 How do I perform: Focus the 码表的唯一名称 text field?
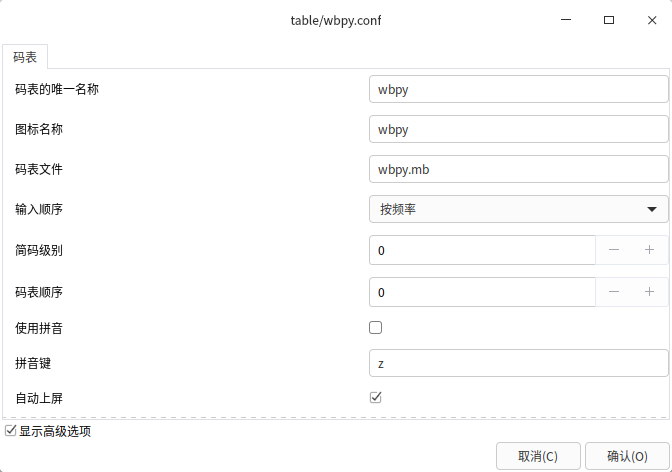coord(518,89)
